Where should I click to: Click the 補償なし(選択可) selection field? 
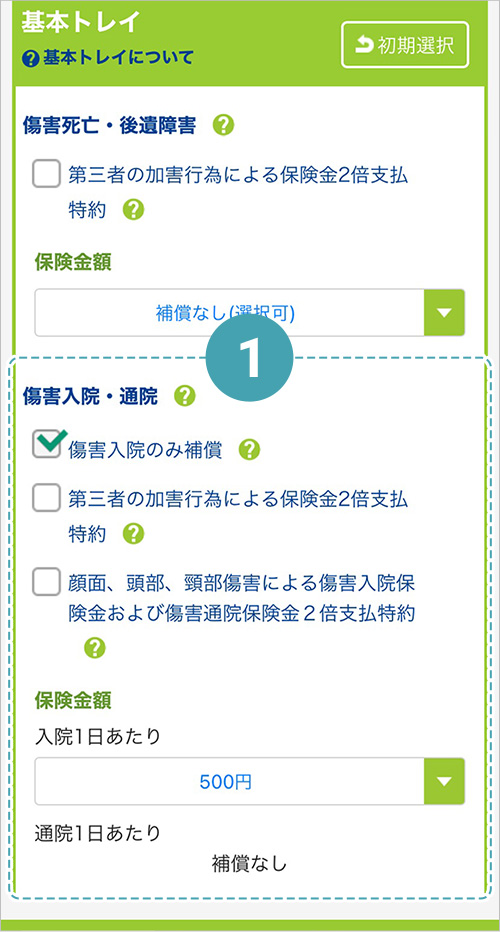tap(250, 313)
